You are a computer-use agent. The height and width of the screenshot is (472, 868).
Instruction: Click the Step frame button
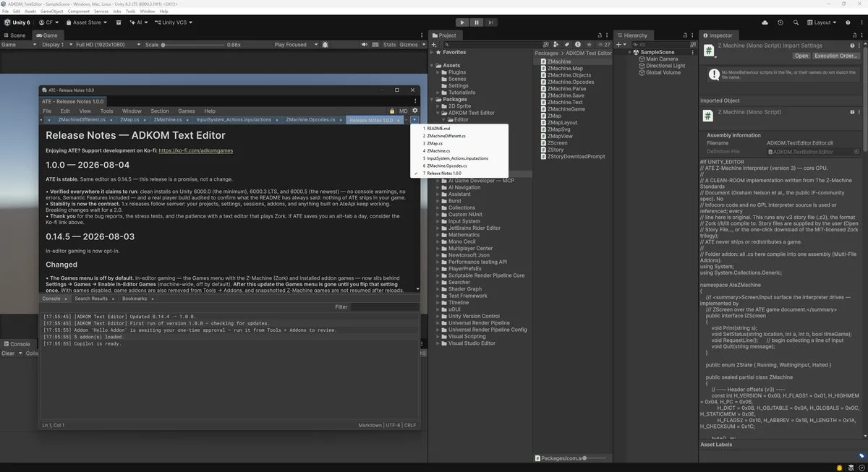tap(491, 22)
